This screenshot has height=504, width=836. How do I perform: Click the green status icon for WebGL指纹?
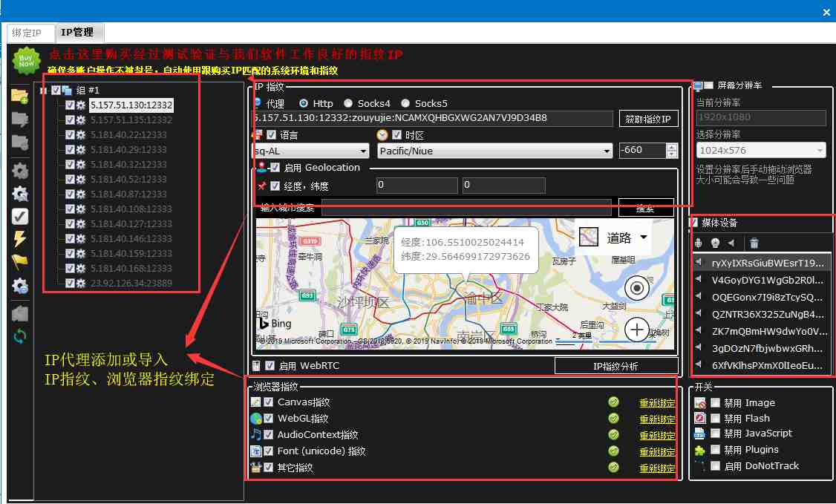(614, 418)
